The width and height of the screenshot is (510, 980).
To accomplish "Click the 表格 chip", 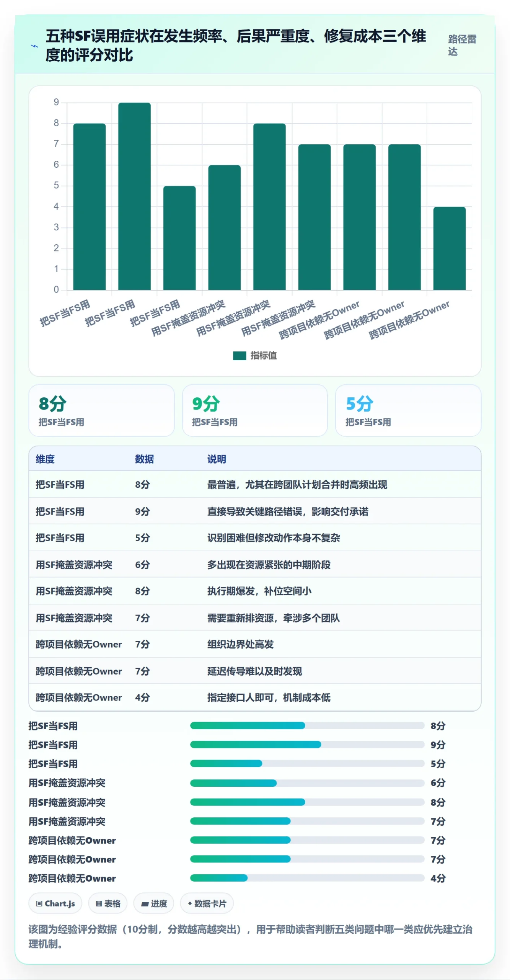I will coord(108,903).
